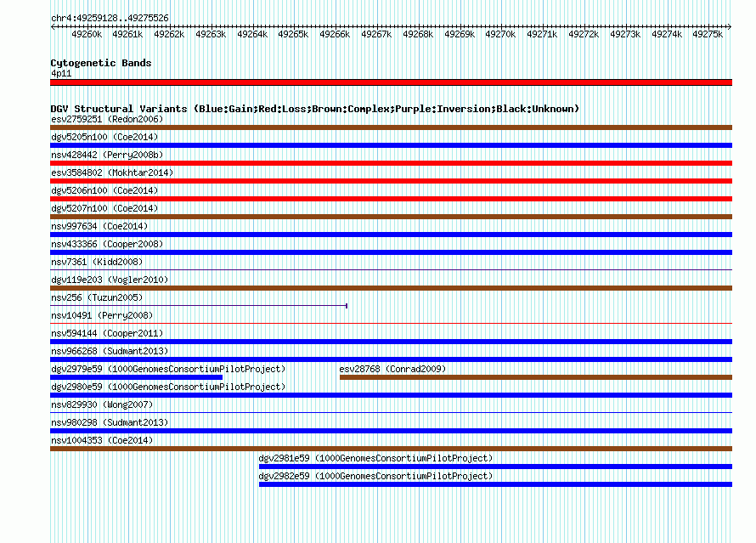
Task: Open nsv1004353 (Coe2014) label
Action: tap(102, 440)
